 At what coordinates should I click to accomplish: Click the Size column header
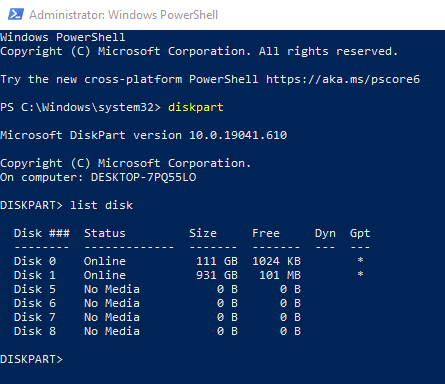203,233
